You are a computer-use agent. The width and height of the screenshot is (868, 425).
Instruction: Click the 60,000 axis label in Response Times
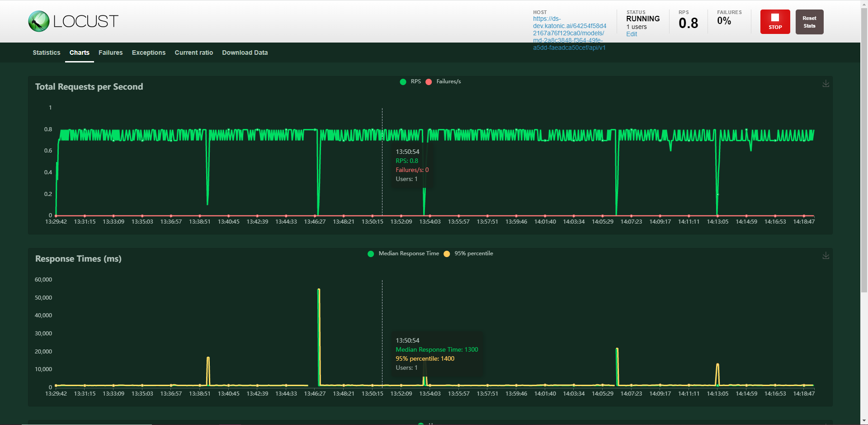click(43, 280)
